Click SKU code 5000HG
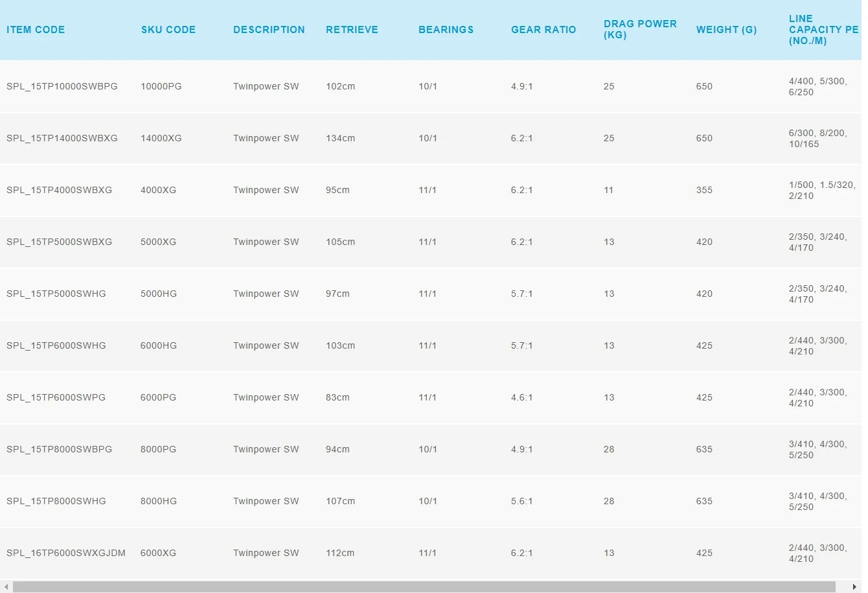This screenshot has width=868, height=593. pos(159,294)
